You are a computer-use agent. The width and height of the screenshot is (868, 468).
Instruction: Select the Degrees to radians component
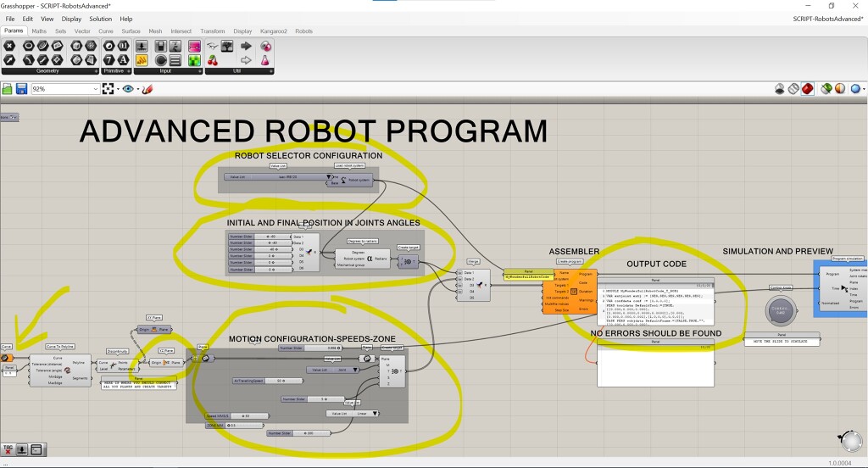(x=363, y=259)
